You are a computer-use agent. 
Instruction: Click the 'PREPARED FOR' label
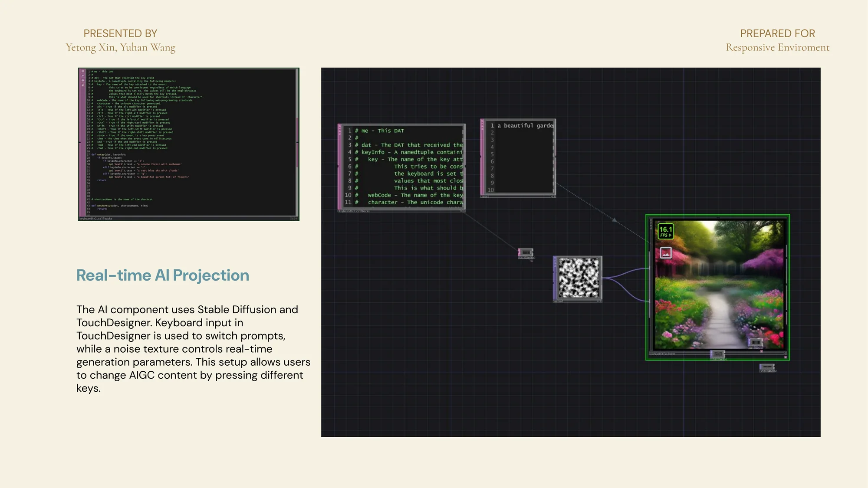tap(778, 33)
